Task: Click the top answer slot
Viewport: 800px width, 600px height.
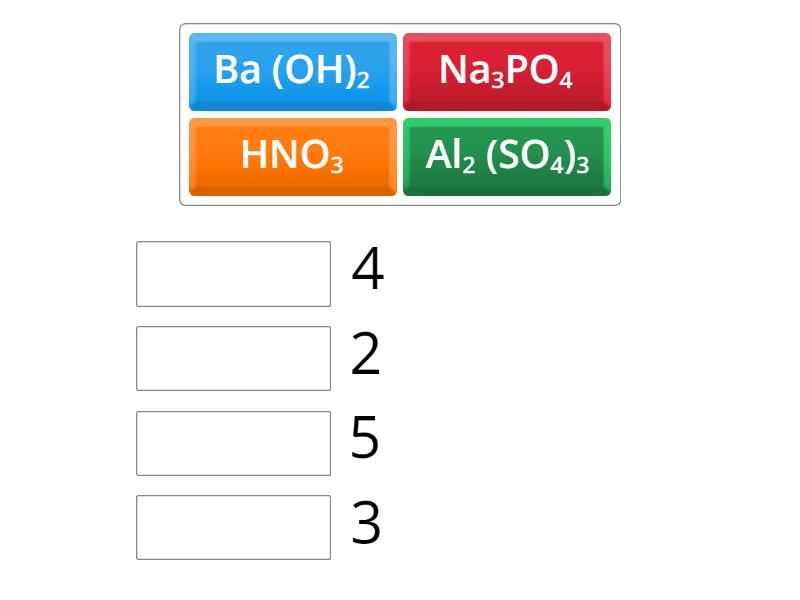Action: click(x=233, y=273)
